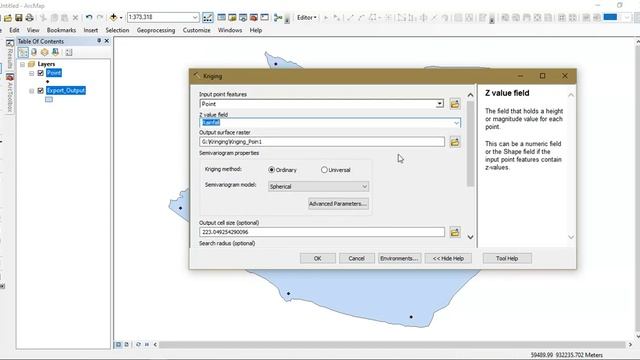The width and height of the screenshot is (640, 360).
Task: Open the ModelBuilder icon
Action: click(278, 18)
